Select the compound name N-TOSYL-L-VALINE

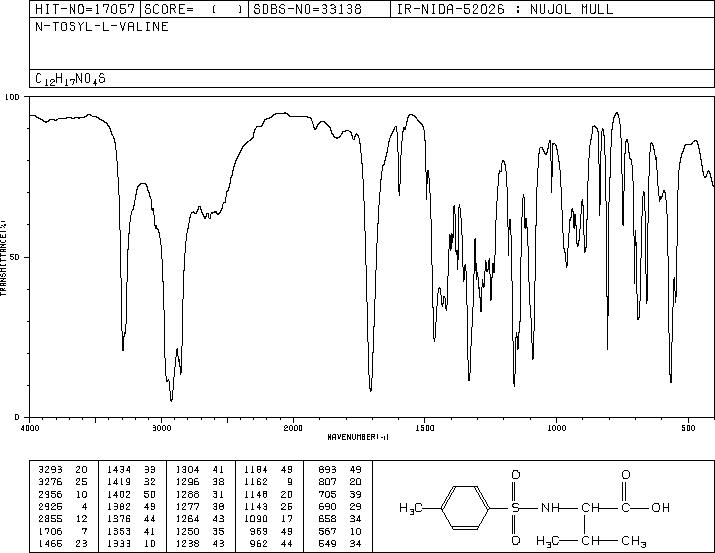coord(102,26)
